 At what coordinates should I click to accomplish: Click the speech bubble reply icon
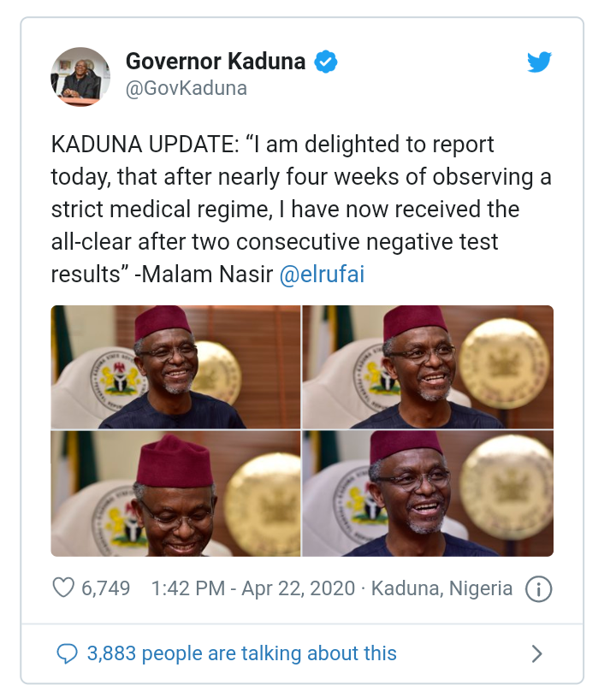coord(66,654)
